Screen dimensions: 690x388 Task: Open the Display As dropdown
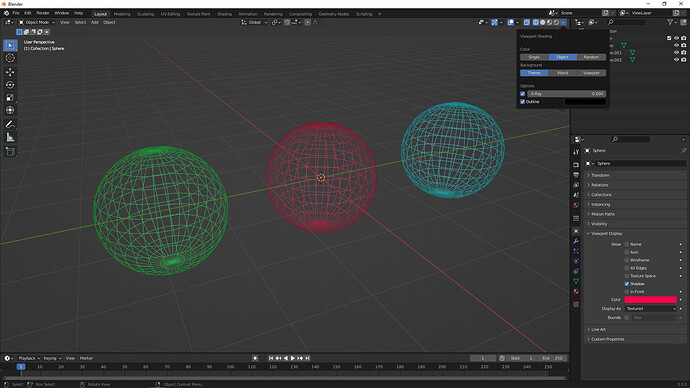pos(650,308)
